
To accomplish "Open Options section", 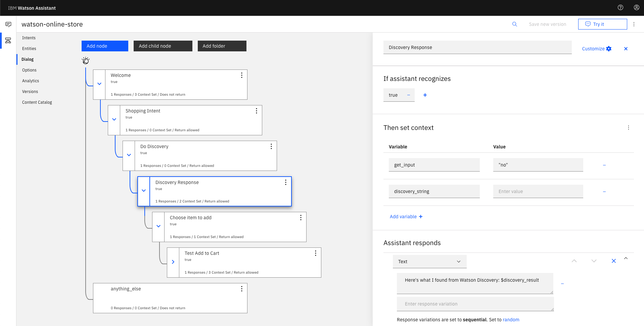I will point(29,70).
